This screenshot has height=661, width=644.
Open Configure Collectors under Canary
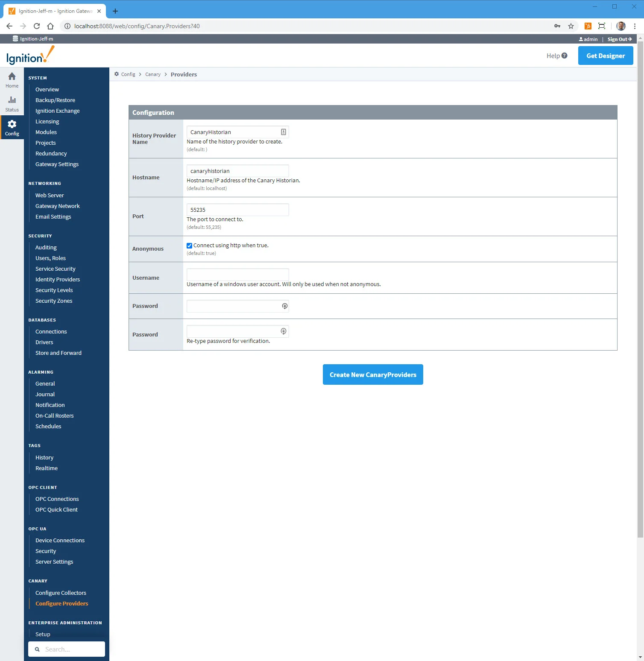[61, 593]
